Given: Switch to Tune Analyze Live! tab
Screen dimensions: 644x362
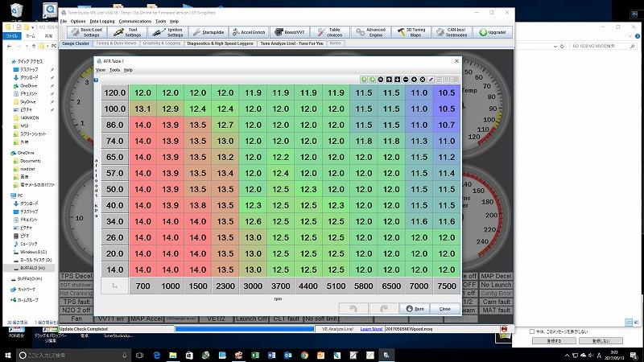Looking at the screenshot, I should pos(291,43).
